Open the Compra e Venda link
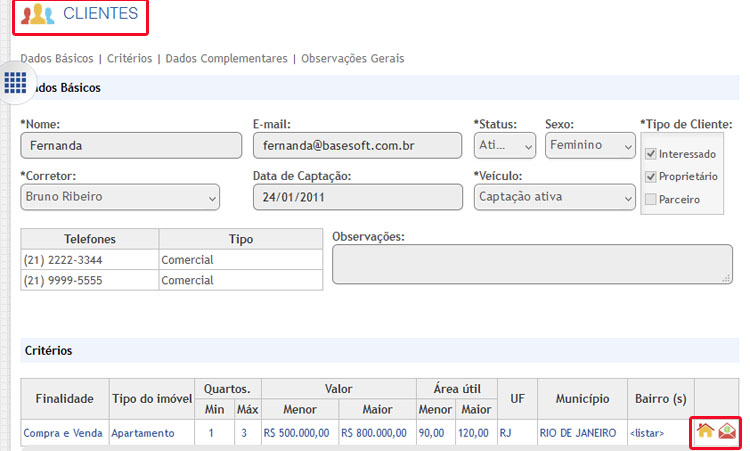This screenshot has height=451, width=750. point(64,433)
